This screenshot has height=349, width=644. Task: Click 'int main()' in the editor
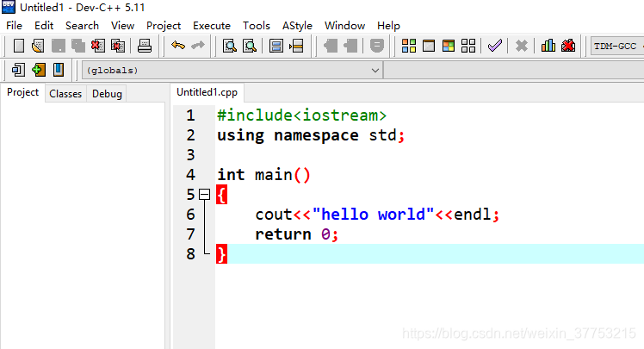point(263,175)
